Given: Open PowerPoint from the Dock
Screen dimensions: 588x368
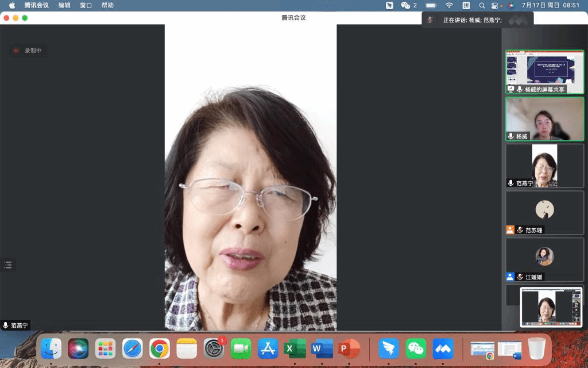Looking at the screenshot, I should pyautogui.click(x=349, y=348).
